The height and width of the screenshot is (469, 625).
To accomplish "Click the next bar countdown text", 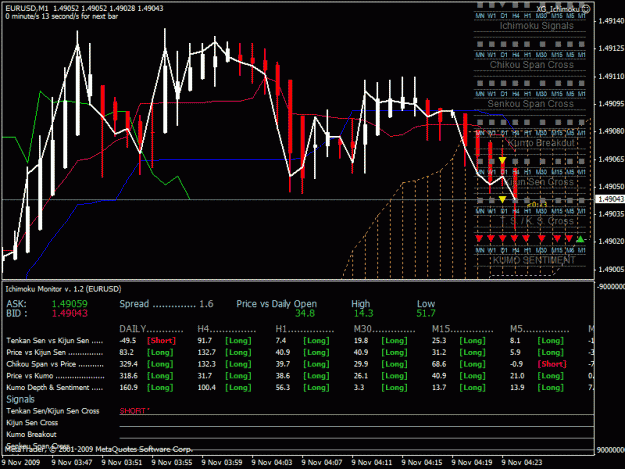I will pyautogui.click(x=61, y=16).
